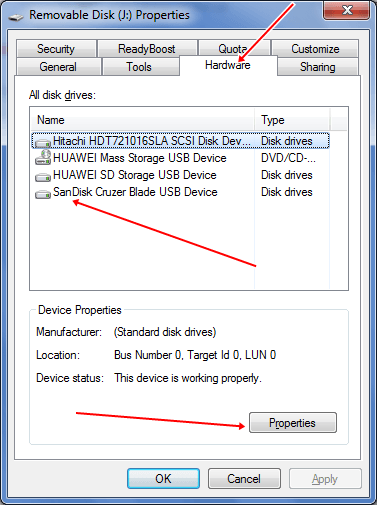This screenshot has height=505, width=377.
Task: Click the 'Manufacturer:' label
Action: (x=69, y=332)
